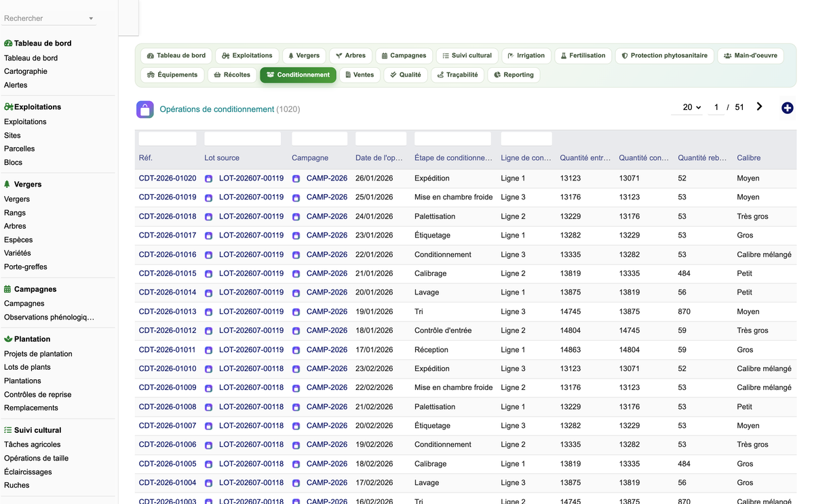Click the page number input field
The height and width of the screenshot is (504, 814).
[x=716, y=107]
